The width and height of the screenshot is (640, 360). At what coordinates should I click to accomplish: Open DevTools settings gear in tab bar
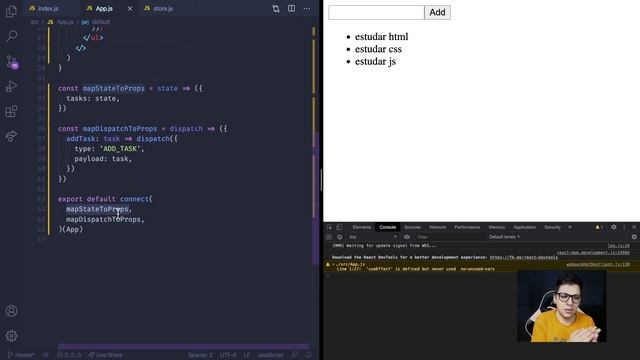(613, 227)
